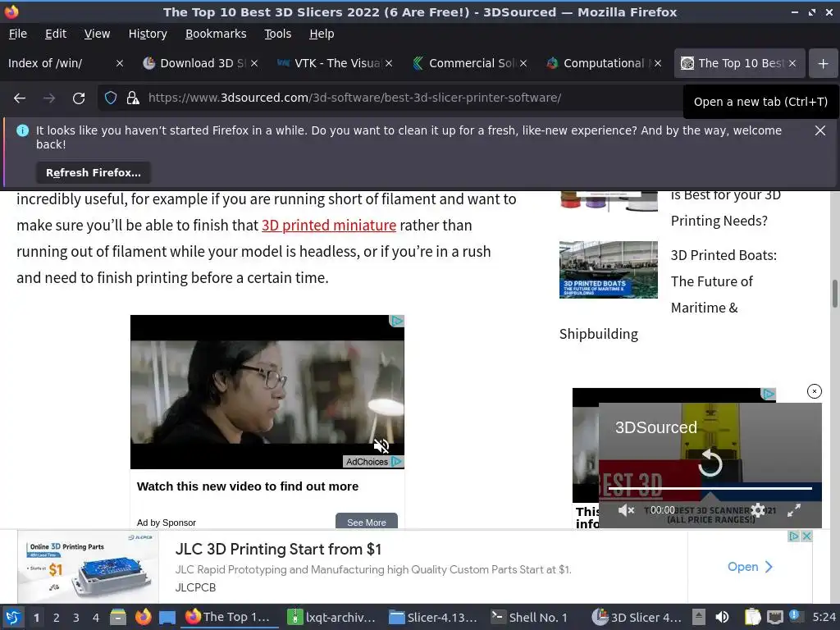Click 'Watch this new video' ad headline
The height and width of the screenshot is (630, 840).
[x=248, y=486]
